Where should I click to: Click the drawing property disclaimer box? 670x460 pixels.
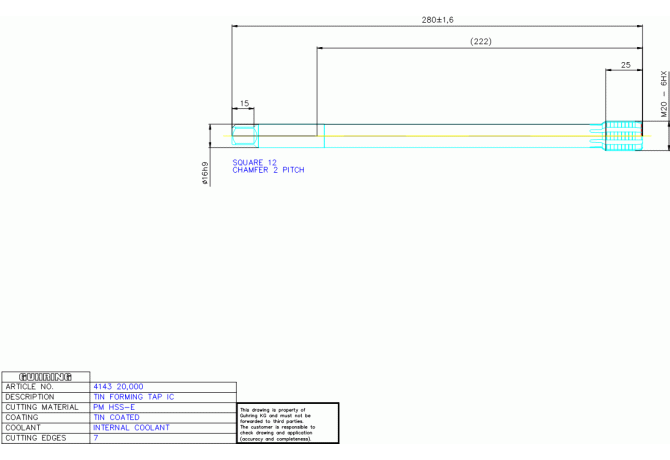pyautogui.click(x=288, y=423)
